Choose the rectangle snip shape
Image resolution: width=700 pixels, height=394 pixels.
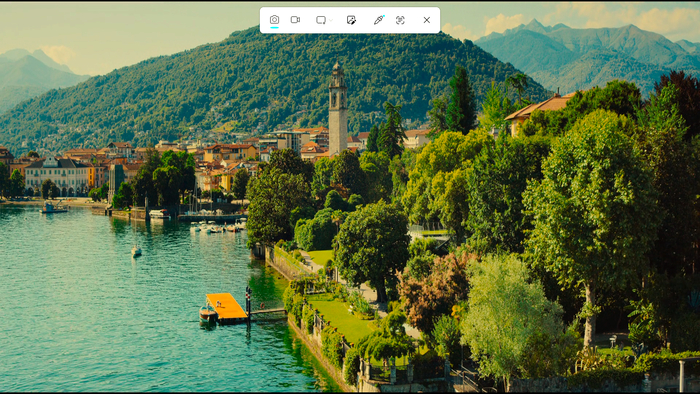(321, 20)
